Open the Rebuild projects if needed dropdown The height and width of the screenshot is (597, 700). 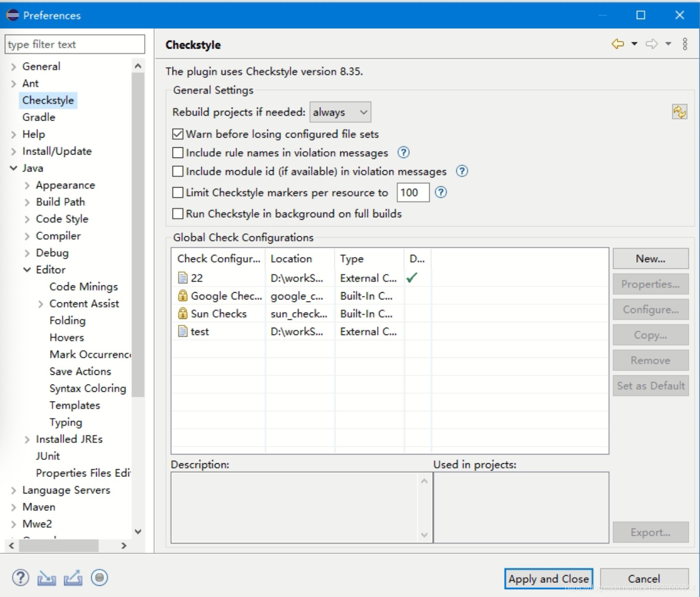point(340,112)
